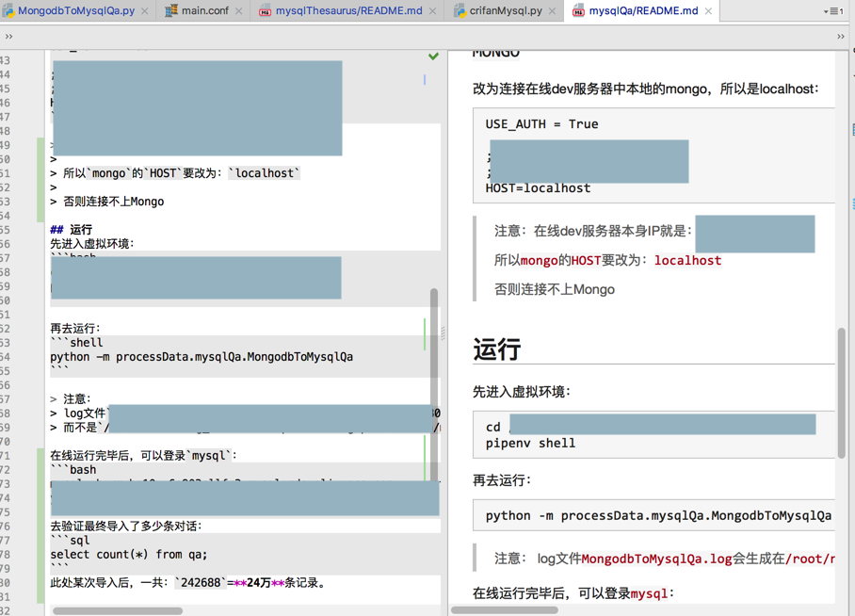This screenshot has height=616, width=855.
Task: Click the 'select count(*) from qa;' line
Action: [129, 555]
